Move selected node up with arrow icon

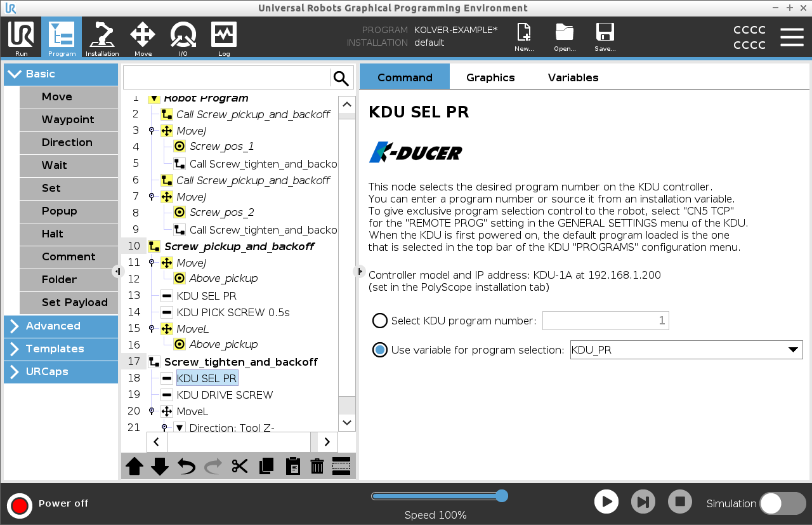tap(134, 467)
